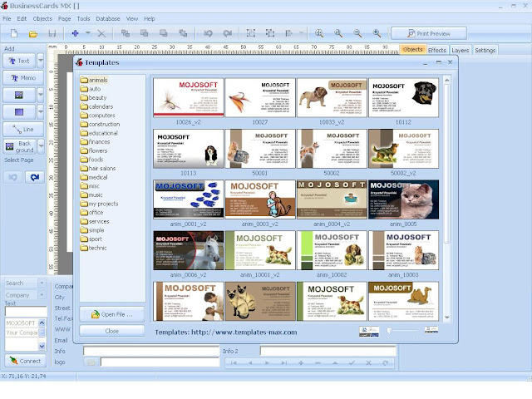Click the Redo arrow in main toolbar
This screenshot has height=399, width=532.
pyautogui.click(x=227, y=33)
